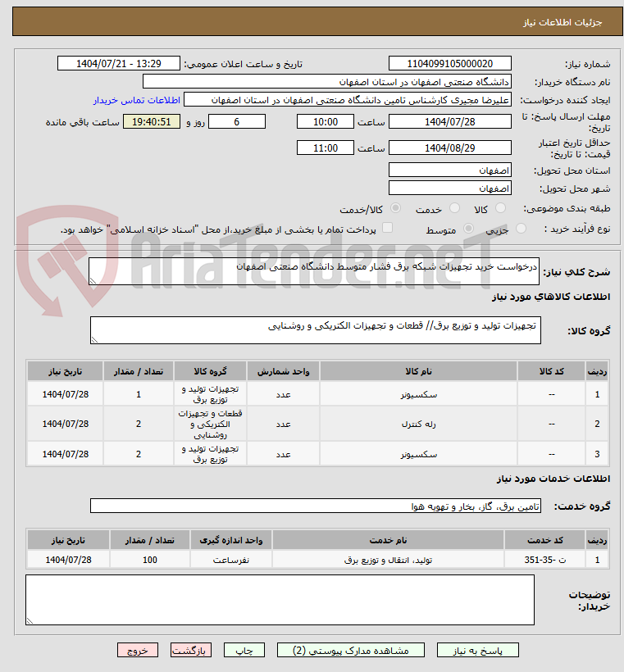Screen dimensions: 624x672
Task: Click واحد اندازه گیری column header
Action: point(230,540)
